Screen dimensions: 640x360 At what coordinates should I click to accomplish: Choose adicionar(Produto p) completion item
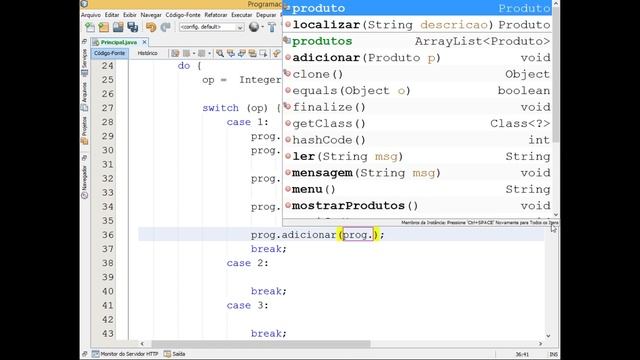click(x=417, y=58)
